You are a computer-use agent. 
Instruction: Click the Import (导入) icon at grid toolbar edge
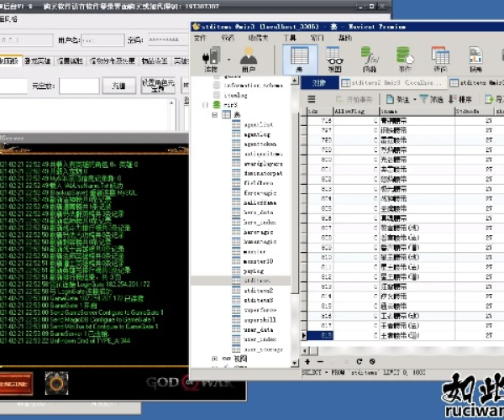pos(490,99)
